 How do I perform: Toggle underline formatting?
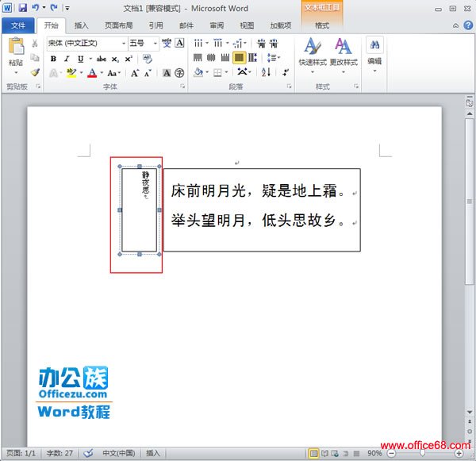point(80,59)
